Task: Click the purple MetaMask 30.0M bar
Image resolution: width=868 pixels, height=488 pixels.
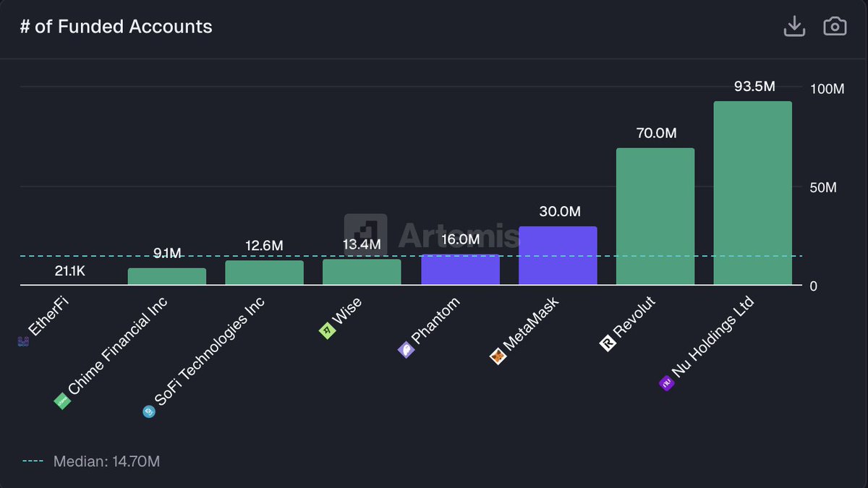Action: (558, 256)
